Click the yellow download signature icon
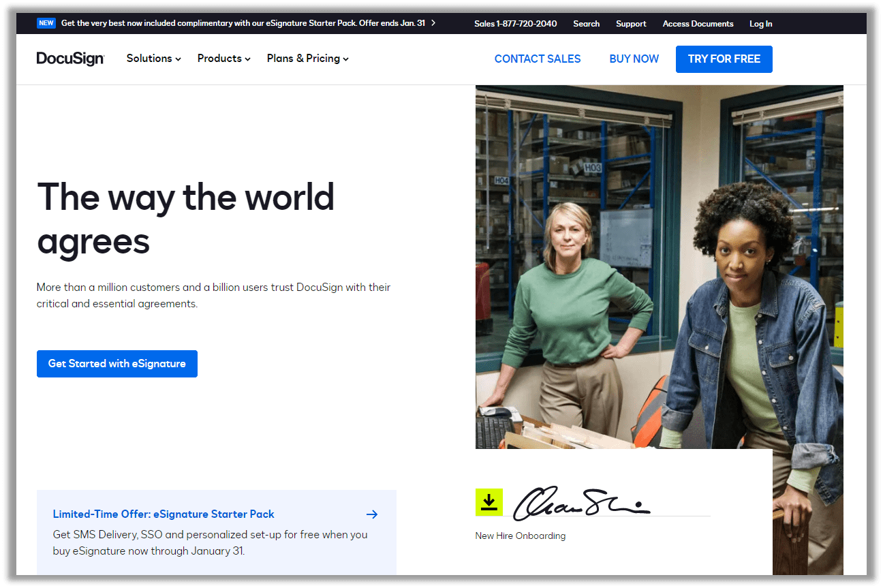This screenshot has height=588, width=883. pos(489,502)
